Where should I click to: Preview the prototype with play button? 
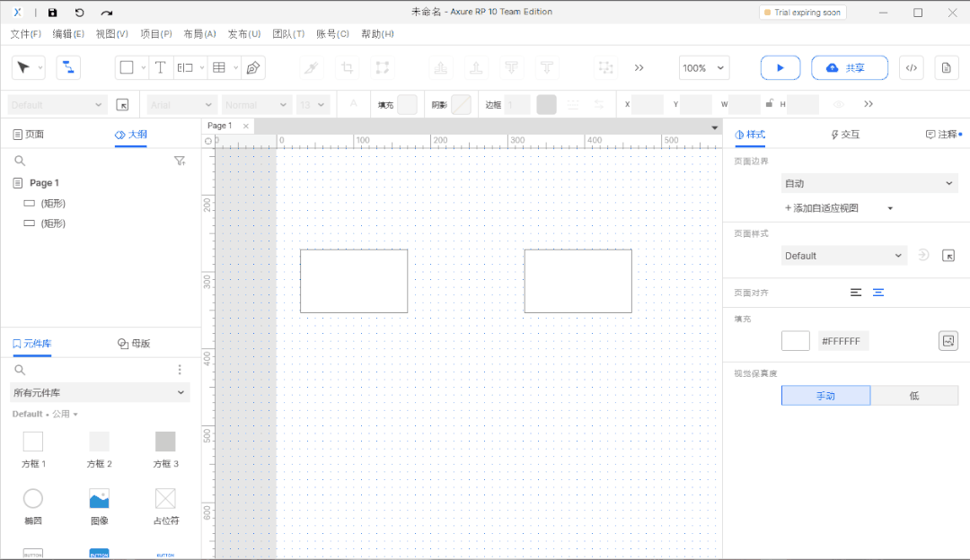tap(780, 67)
